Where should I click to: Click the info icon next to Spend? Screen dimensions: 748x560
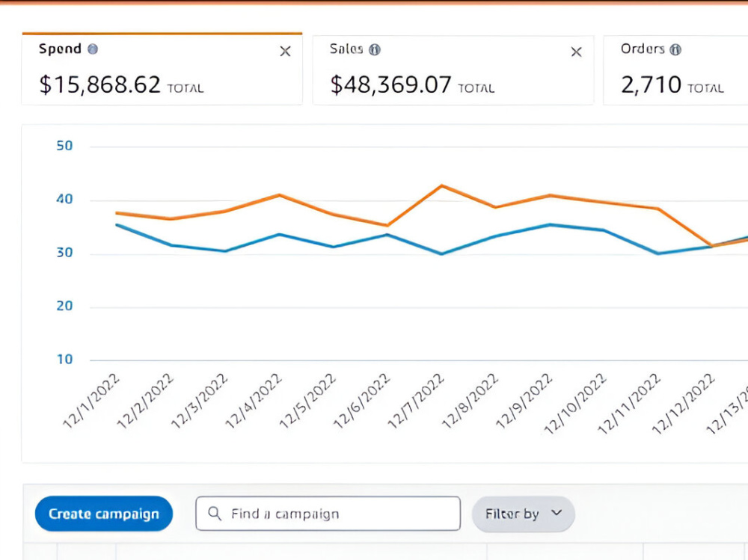93,49
